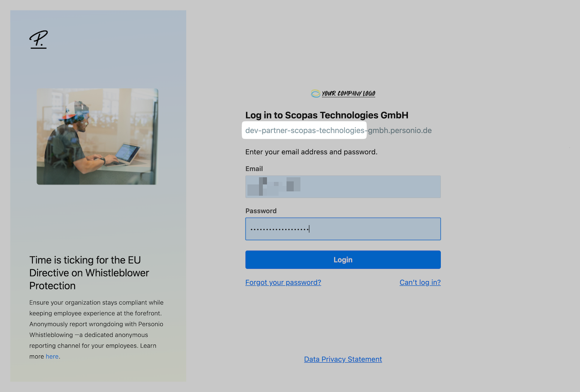Select the highlighted dev-partner-scopas-technologies subdomain text
The height and width of the screenshot is (392, 580).
point(305,131)
